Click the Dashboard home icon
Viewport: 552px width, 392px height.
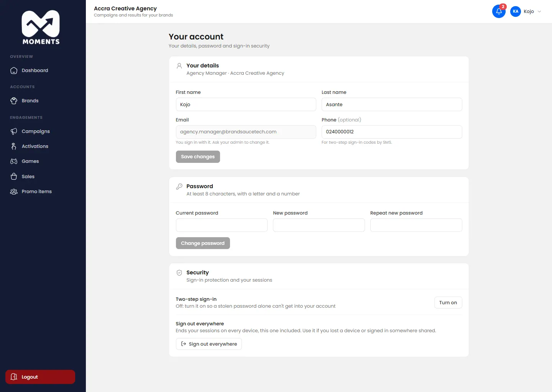tap(14, 71)
